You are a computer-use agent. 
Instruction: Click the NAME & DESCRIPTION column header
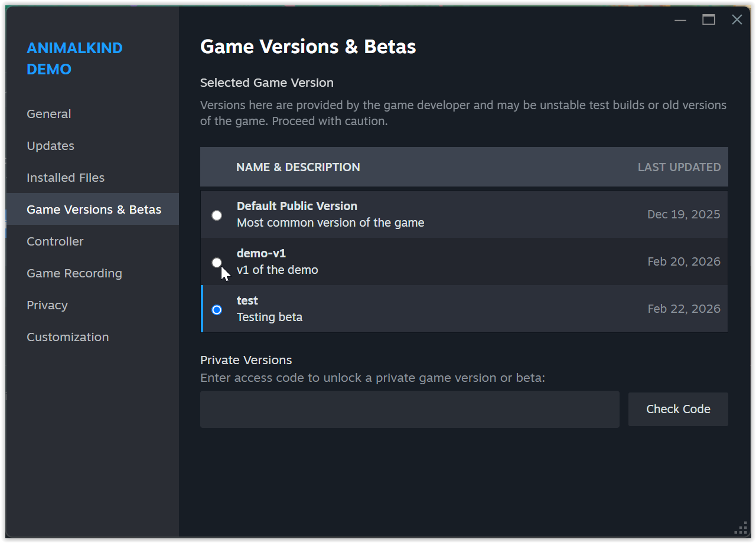coord(298,167)
